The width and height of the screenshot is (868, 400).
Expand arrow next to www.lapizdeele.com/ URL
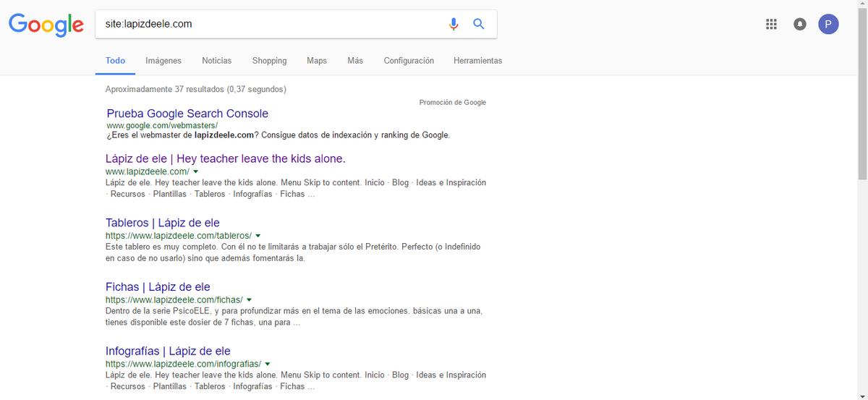pos(196,172)
